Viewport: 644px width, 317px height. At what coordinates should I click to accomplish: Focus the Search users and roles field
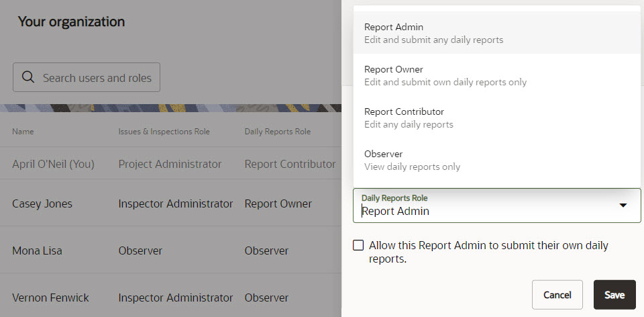coord(87,77)
